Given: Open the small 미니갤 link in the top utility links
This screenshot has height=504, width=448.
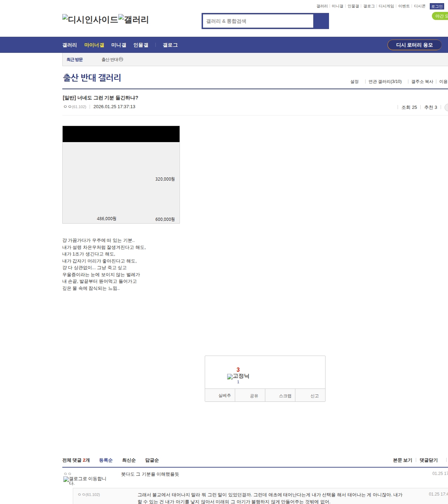Looking at the screenshot, I should click(337, 6).
